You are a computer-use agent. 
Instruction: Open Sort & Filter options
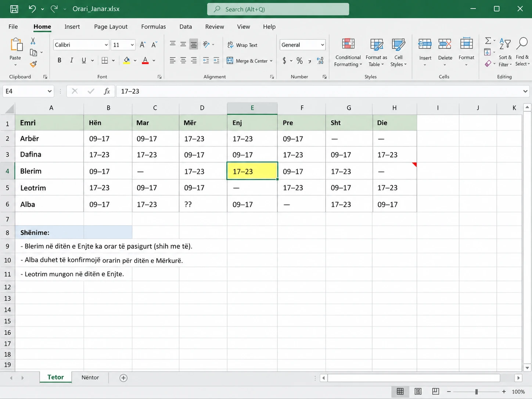tap(505, 52)
